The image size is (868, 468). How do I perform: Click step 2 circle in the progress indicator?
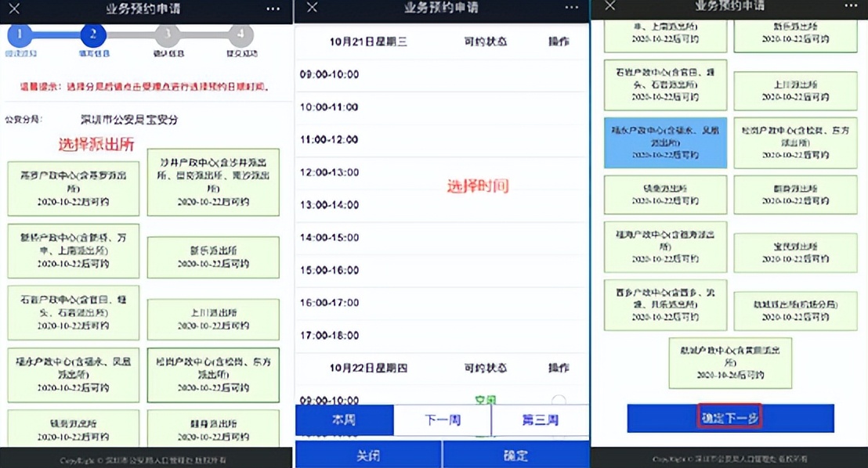(92, 35)
